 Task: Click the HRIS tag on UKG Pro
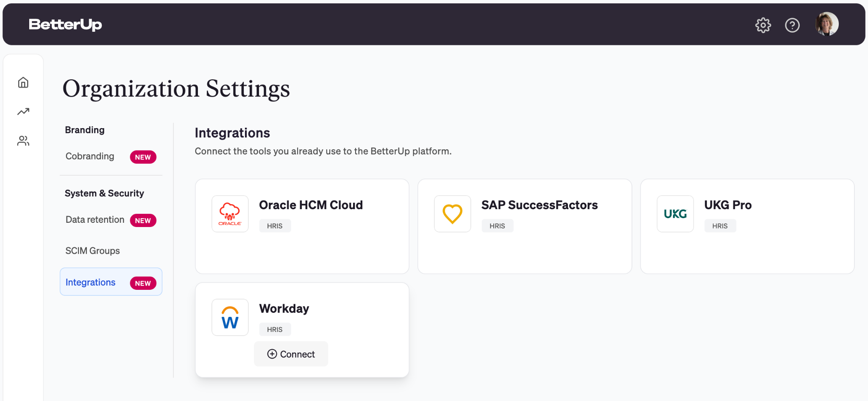pyautogui.click(x=720, y=226)
